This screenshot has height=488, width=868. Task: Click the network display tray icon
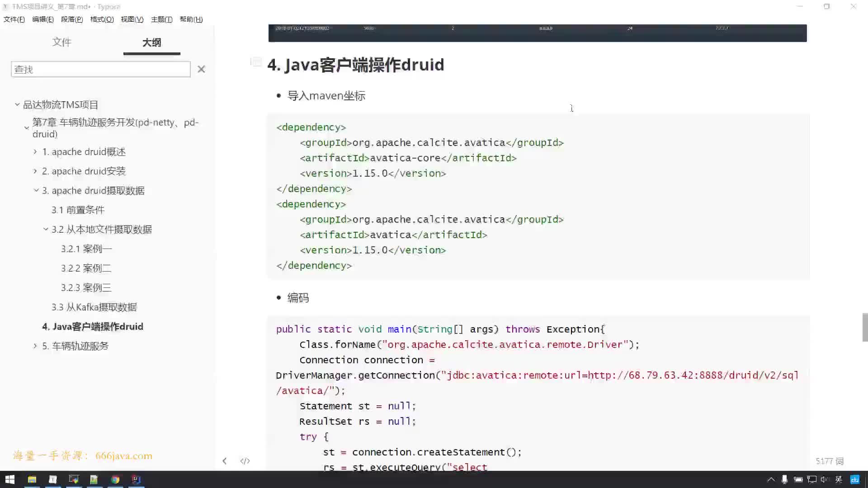tap(812, 479)
